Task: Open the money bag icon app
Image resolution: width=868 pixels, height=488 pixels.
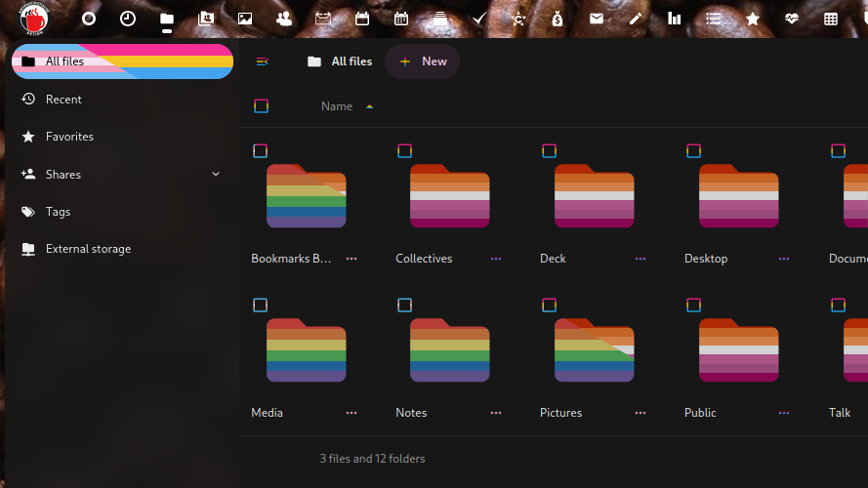Action: [x=558, y=19]
